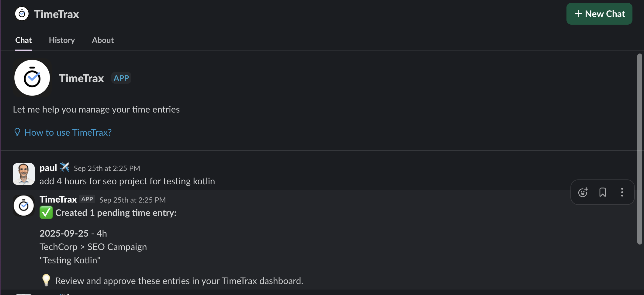Bookmark paul's message using the bookmark icon
The height and width of the screenshot is (295, 644).
(603, 192)
